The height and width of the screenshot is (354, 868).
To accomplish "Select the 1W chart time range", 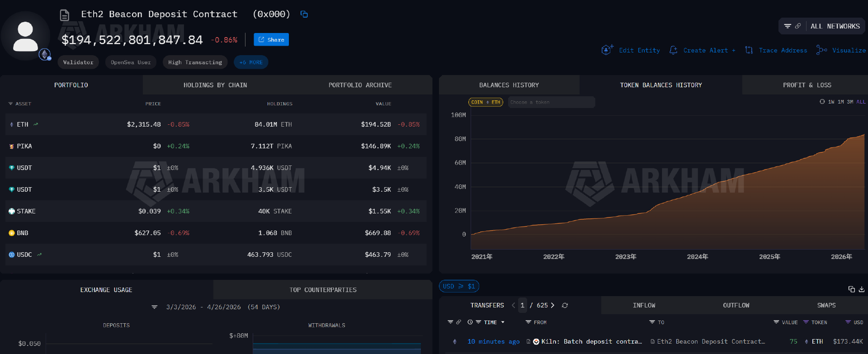I will tap(831, 102).
